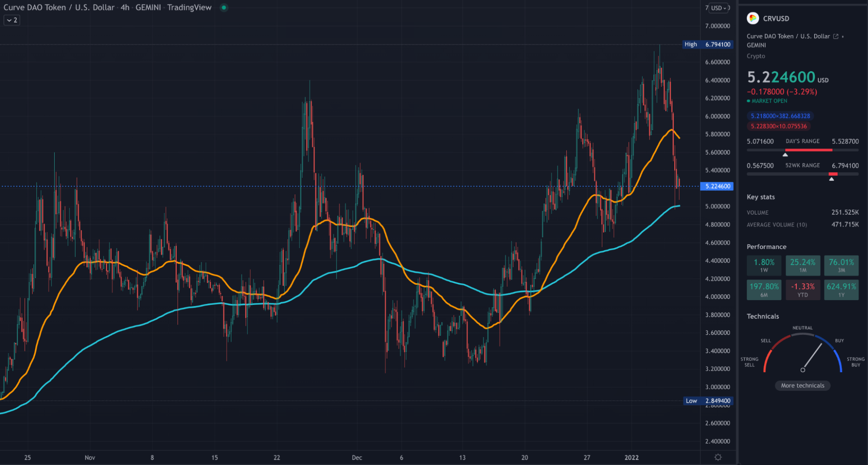This screenshot has width=868, height=465.
Task: Click the More technicals button
Action: [x=802, y=386]
